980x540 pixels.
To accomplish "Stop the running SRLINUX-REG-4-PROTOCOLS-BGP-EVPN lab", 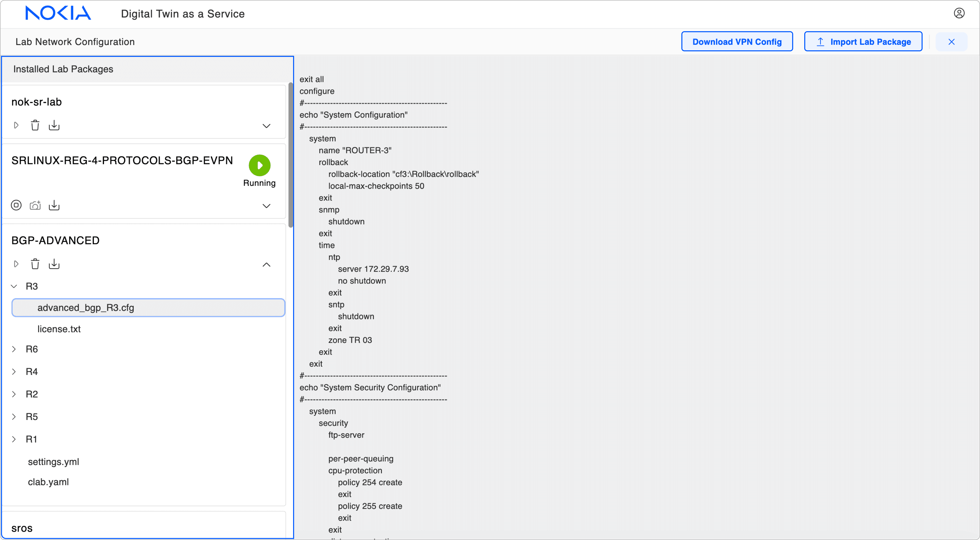I will (16, 205).
